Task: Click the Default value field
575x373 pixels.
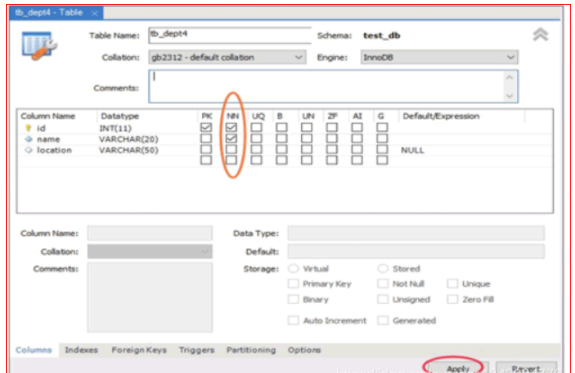Action: coord(416,252)
